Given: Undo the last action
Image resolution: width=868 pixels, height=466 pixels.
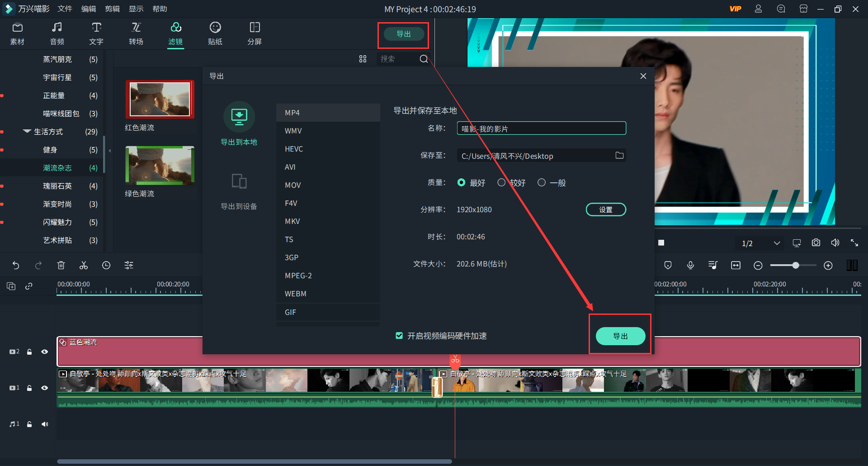Looking at the screenshot, I should (x=16, y=265).
